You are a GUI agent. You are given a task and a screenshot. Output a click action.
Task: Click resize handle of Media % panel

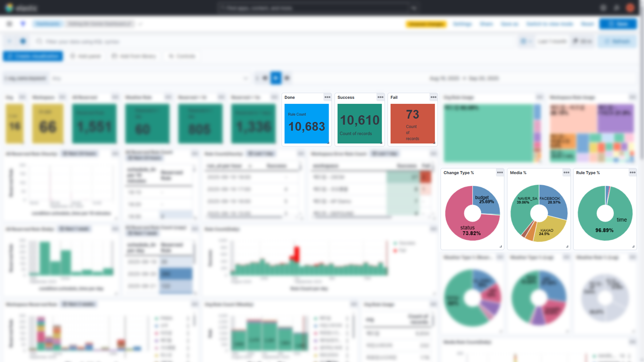click(567, 246)
